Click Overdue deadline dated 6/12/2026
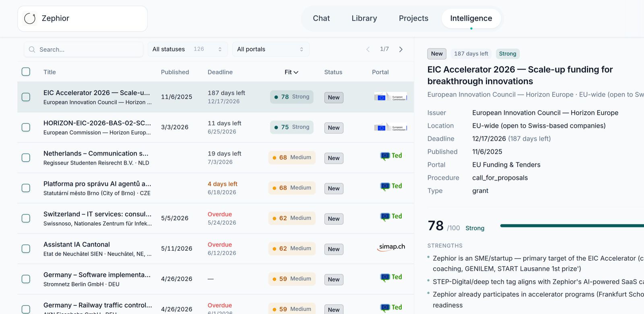The width and height of the screenshot is (644, 314). [220, 244]
